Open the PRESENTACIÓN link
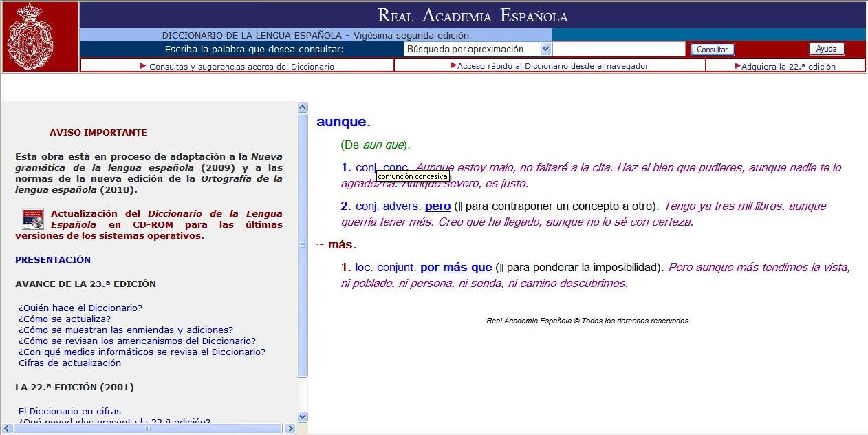The height and width of the screenshot is (435, 868). pos(53,259)
